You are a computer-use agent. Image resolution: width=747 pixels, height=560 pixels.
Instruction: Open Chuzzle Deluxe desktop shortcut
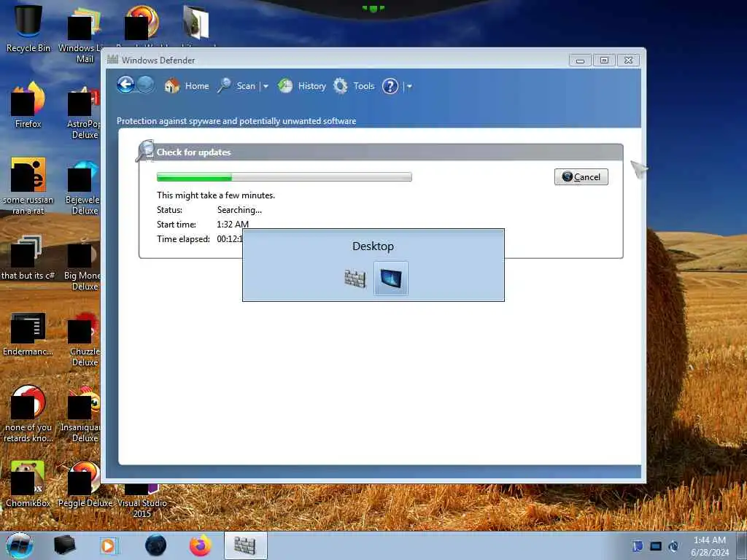point(84,340)
